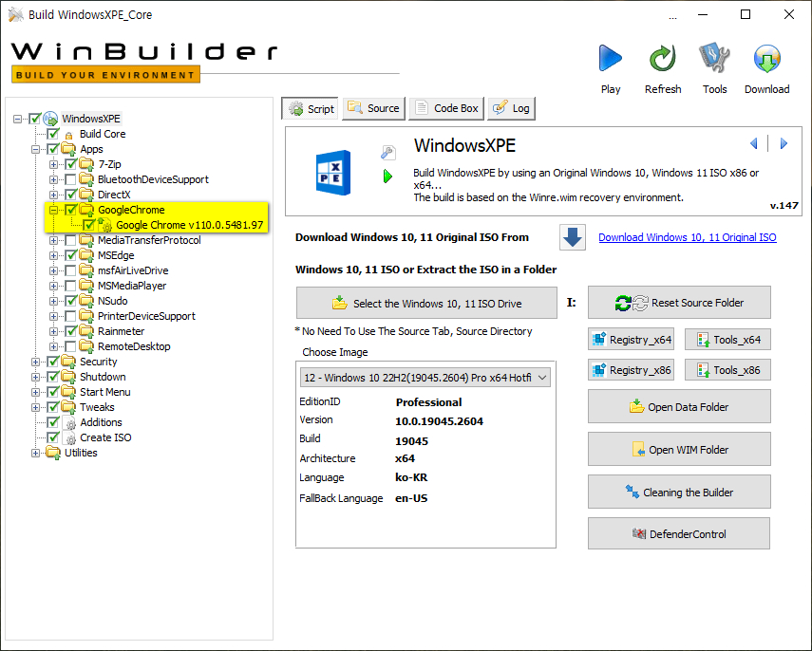Enable the BluetoothDeviceSupport checkbox
This screenshot has width=812, height=651.
(71, 179)
